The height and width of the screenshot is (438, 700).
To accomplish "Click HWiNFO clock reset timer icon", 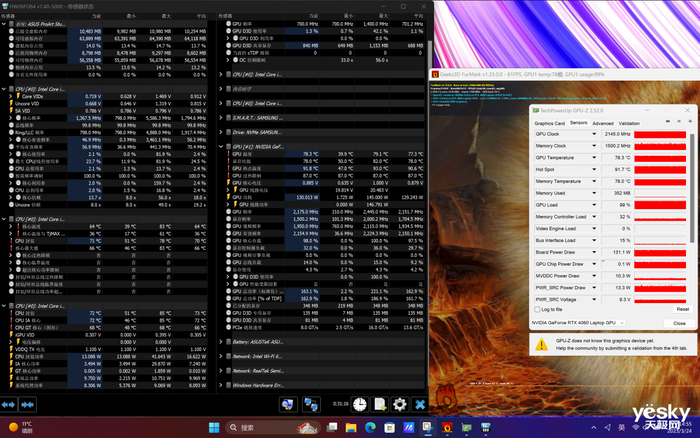I will [359, 405].
